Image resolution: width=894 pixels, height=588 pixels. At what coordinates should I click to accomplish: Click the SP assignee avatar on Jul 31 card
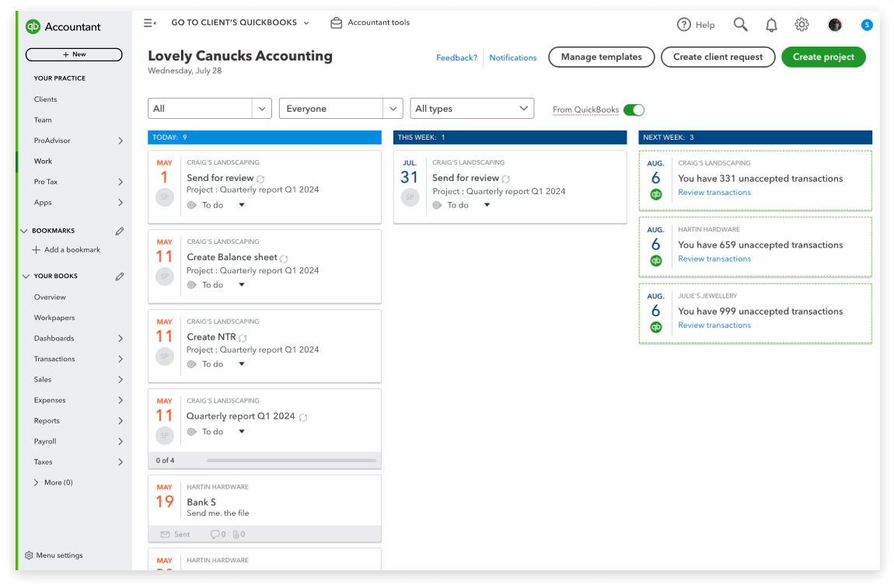410,197
